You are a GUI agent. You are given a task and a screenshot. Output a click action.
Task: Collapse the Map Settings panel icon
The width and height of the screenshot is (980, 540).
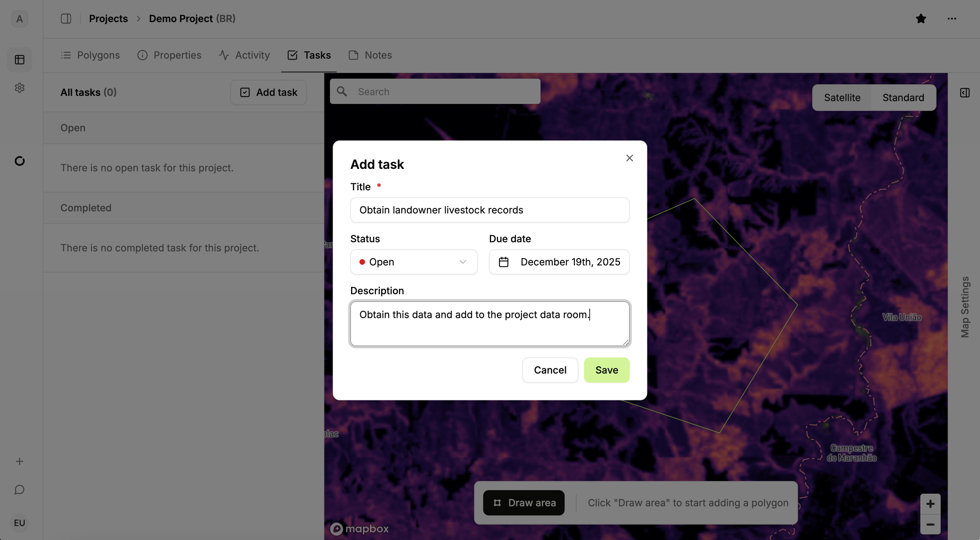click(965, 92)
